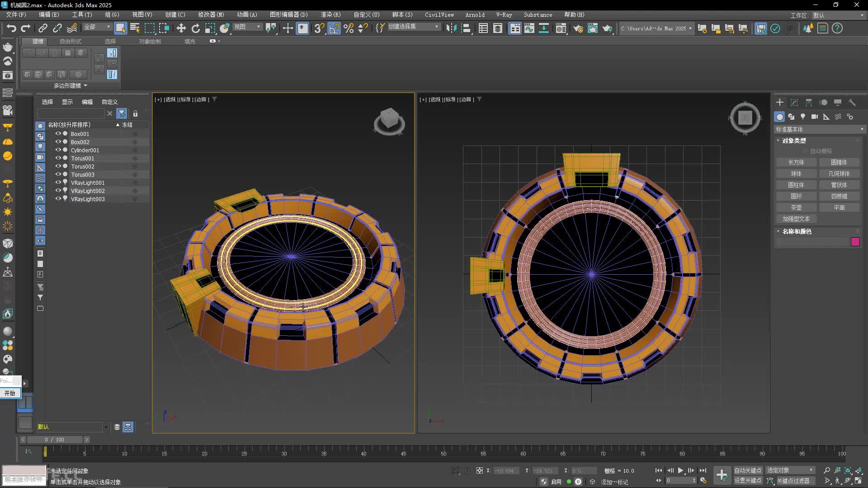This screenshot has height=488, width=868.
Task: Open the V-Ray menu
Action: point(504,15)
